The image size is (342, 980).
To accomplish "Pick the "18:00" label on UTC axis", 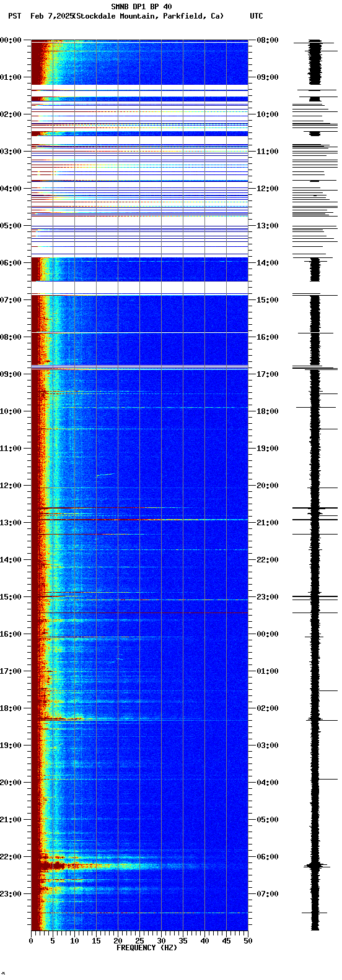I will point(268,411).
